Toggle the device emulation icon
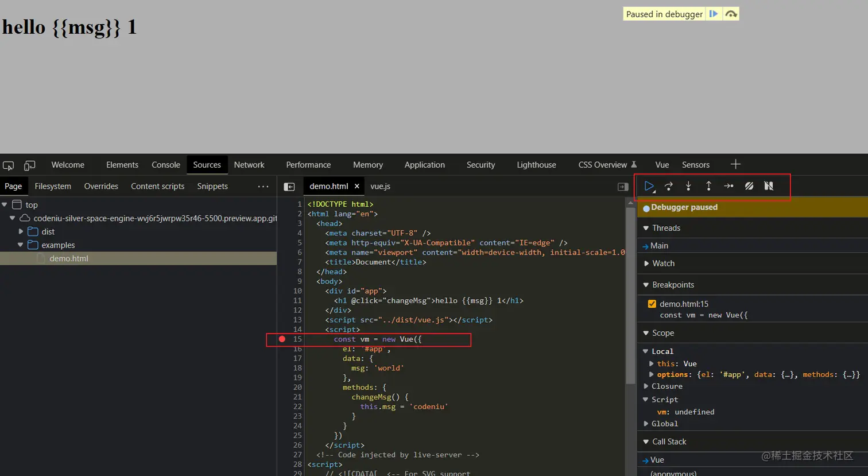This screenshot has height=476, width=868. click(x=29, y=165)
